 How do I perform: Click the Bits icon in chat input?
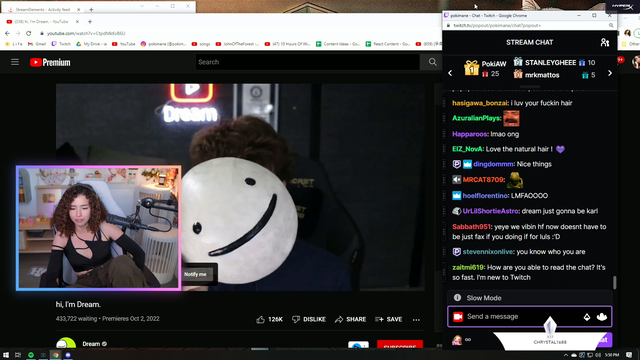click(587, 317)
